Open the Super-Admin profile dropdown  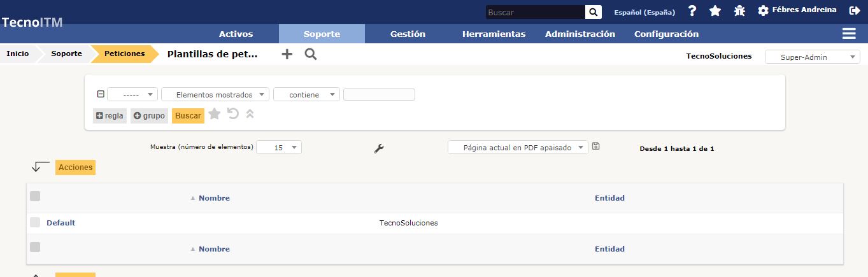tap(812, 57)
